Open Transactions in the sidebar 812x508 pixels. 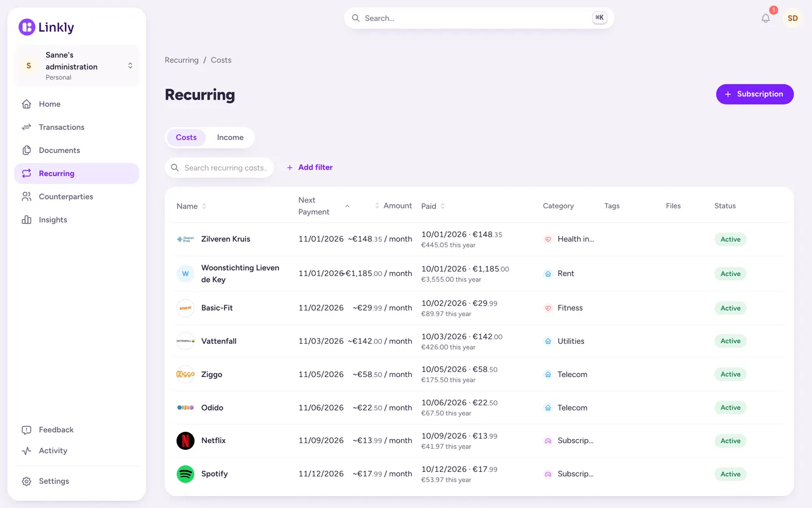(77, 127)
